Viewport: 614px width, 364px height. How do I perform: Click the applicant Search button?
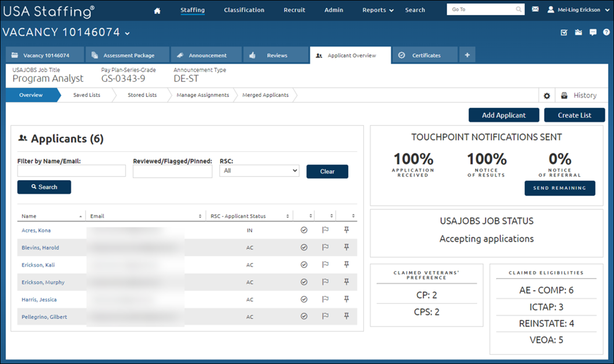[x=44, y=187]
